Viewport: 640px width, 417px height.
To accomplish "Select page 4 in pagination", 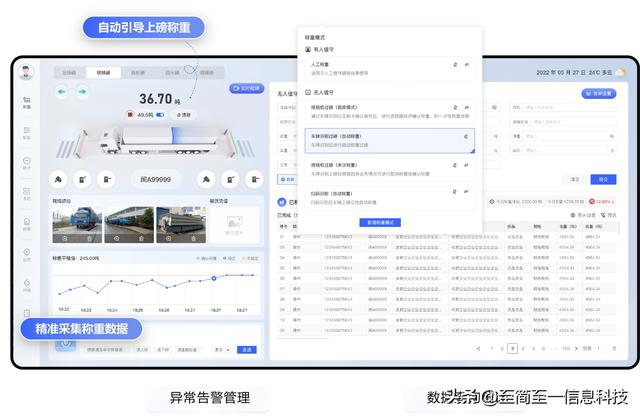I will (x=523, y=348).
